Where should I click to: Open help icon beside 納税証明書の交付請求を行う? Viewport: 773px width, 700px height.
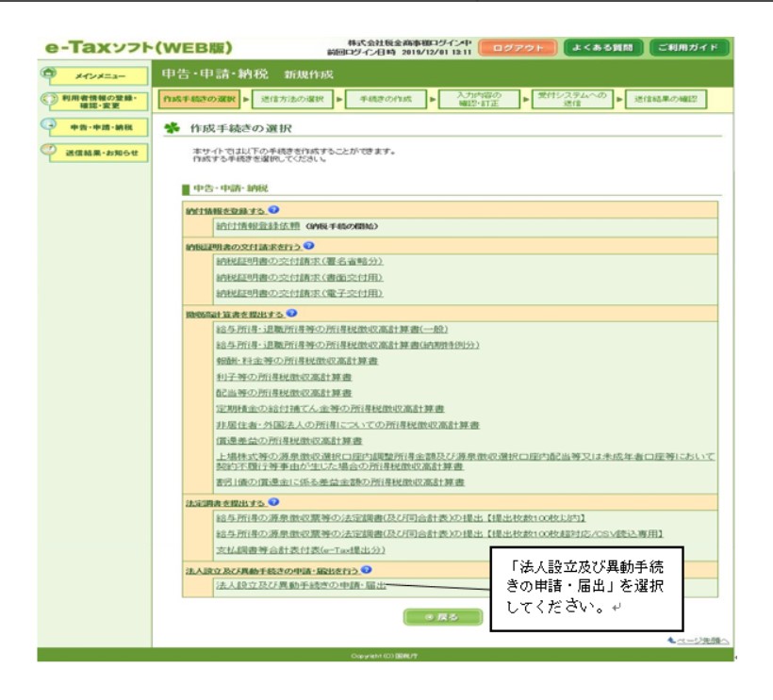click(x=308, y=245)
